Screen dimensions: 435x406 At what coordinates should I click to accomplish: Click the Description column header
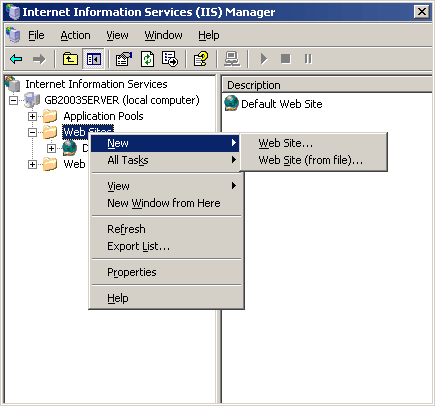pos(327,85)
